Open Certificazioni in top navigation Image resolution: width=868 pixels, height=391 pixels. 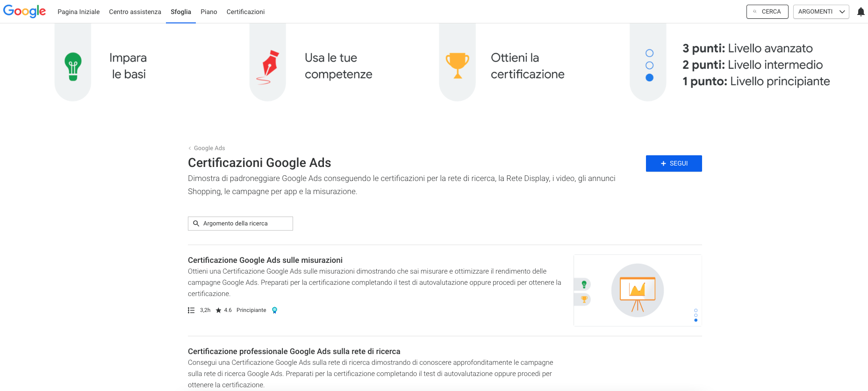click(245, 12)
